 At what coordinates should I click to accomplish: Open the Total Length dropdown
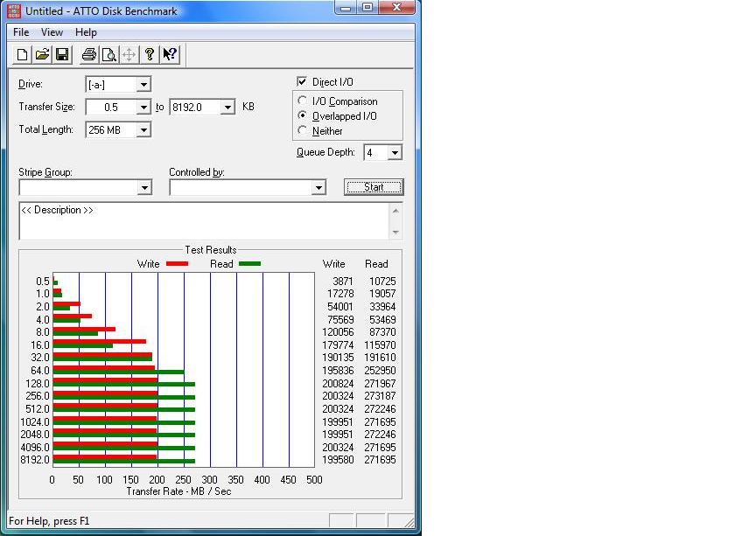pyautogui.click(x=143, y=129)
